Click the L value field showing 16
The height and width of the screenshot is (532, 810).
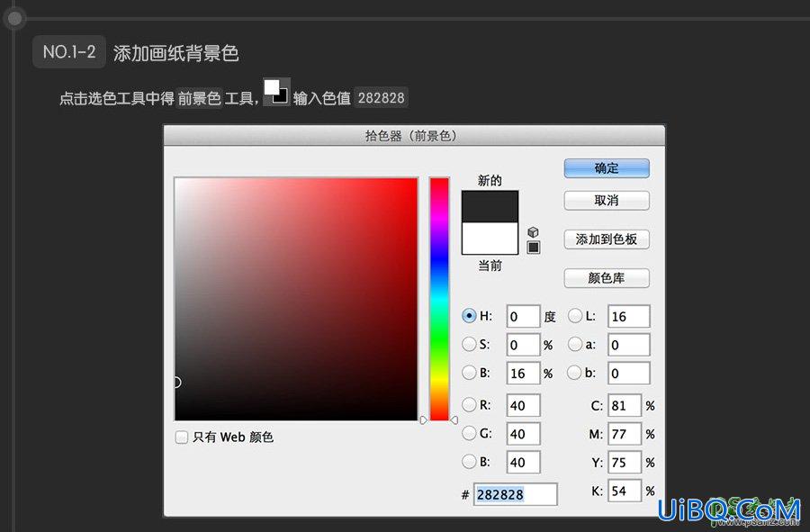[629, 316]
